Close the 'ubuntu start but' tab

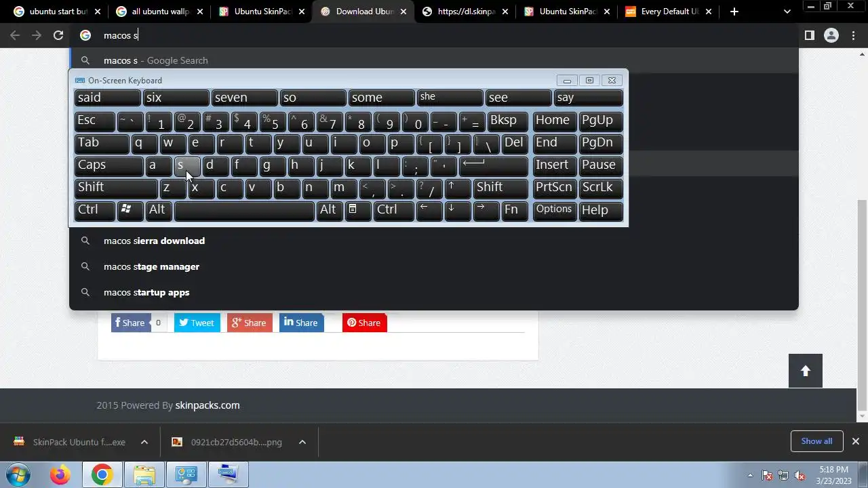point(98,12)
